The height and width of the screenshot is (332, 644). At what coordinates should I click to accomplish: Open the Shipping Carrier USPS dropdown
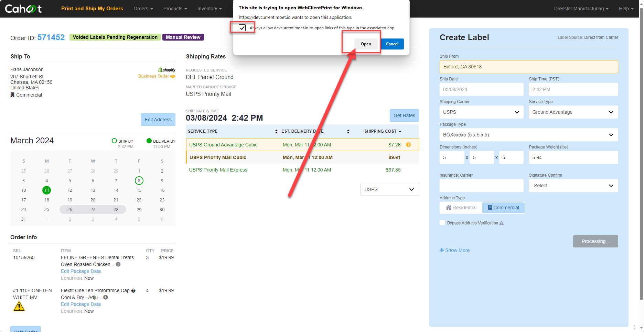coord(481,112)
